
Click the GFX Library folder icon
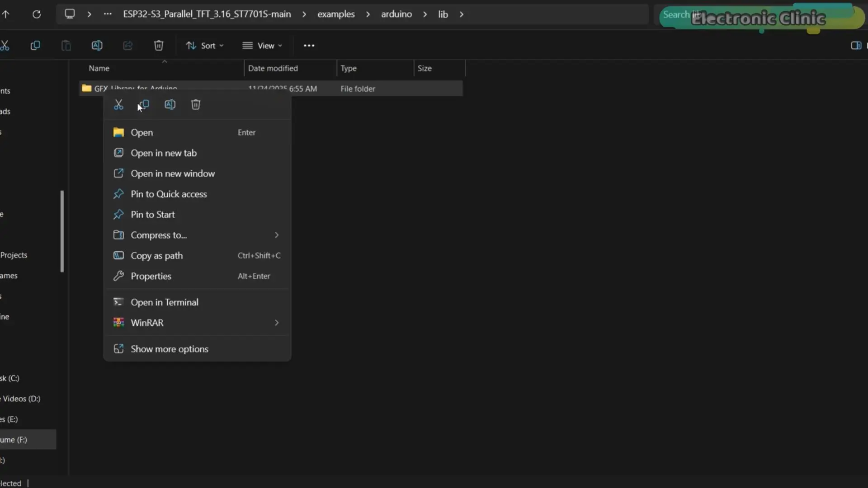tap(86, 88)
